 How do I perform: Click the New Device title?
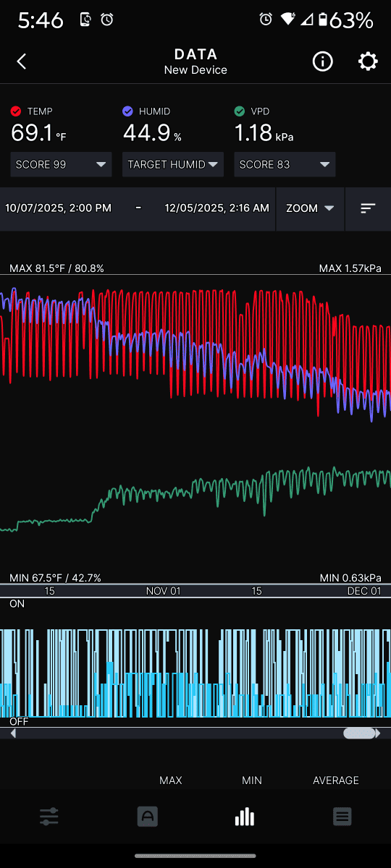coord(195,70)
